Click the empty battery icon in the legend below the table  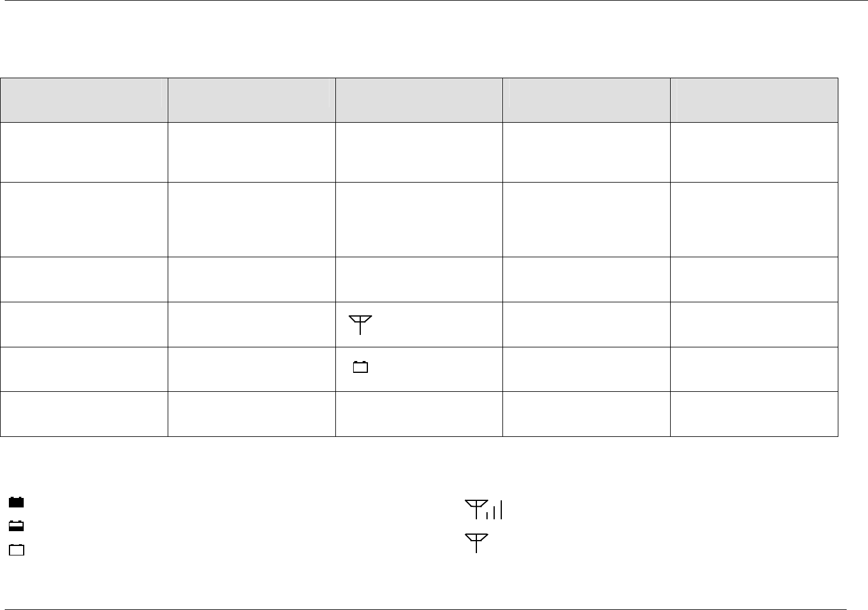[17, 550]
